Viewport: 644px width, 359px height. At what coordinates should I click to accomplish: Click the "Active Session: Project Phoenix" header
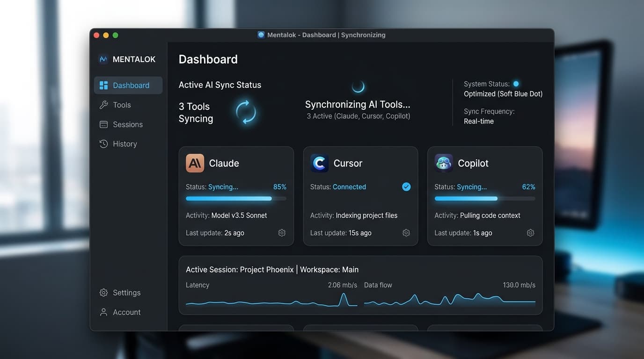240,270
